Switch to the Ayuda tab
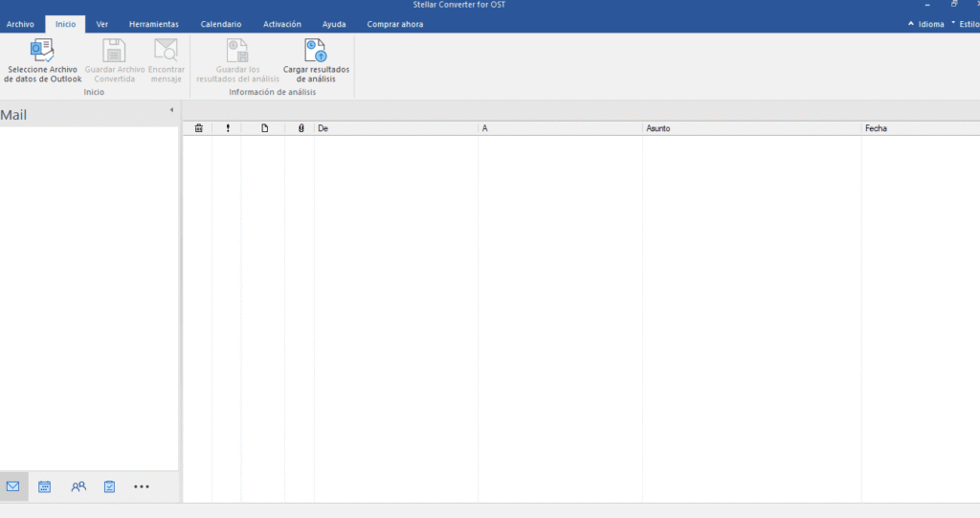Image resolution: width=980 pixels, height=518 pixels. 334,24
